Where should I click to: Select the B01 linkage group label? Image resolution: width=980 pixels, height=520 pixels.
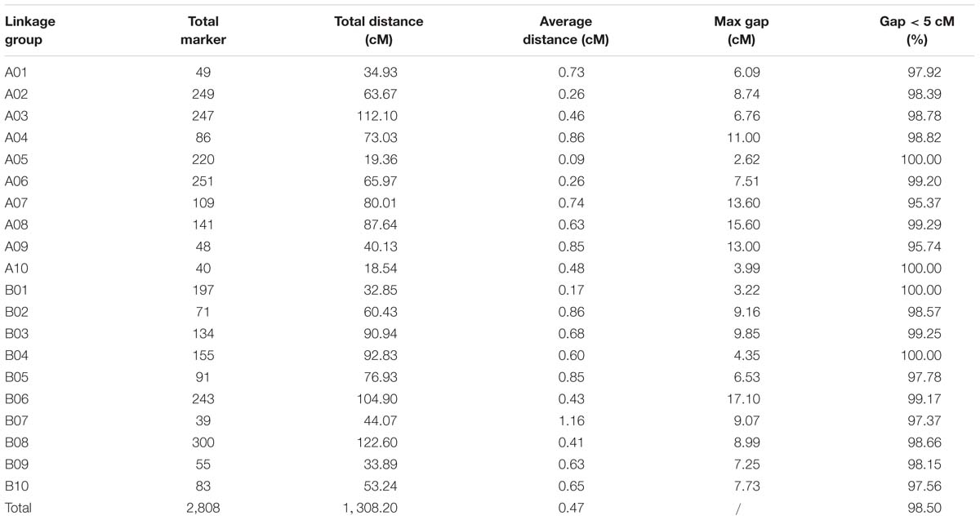16,290
